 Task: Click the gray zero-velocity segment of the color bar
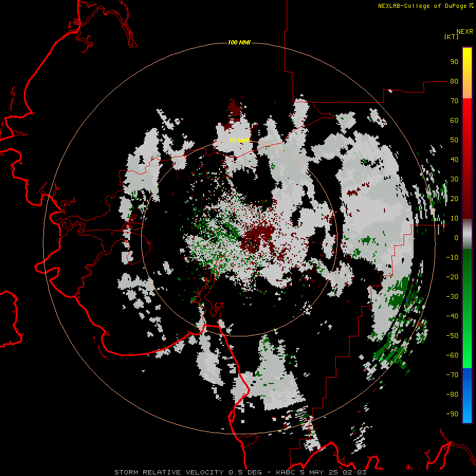(467, 234)
